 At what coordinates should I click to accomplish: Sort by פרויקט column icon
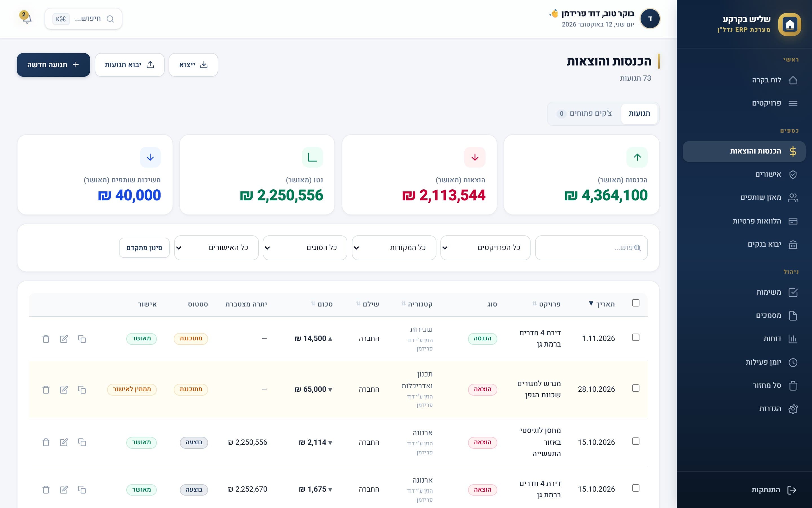tap(535, 304)
